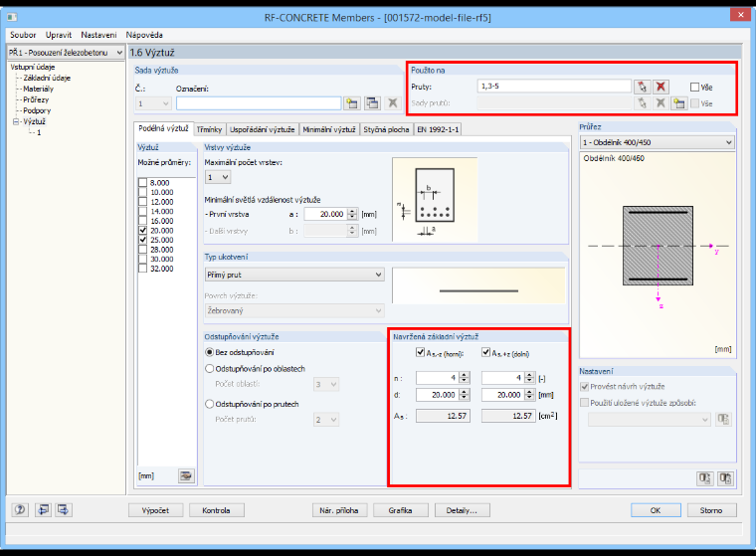Open the Nastavení menu
Image resolution: width=756 pixels, height=556 pixels.
pyautogui.click(x=98, y=35)
